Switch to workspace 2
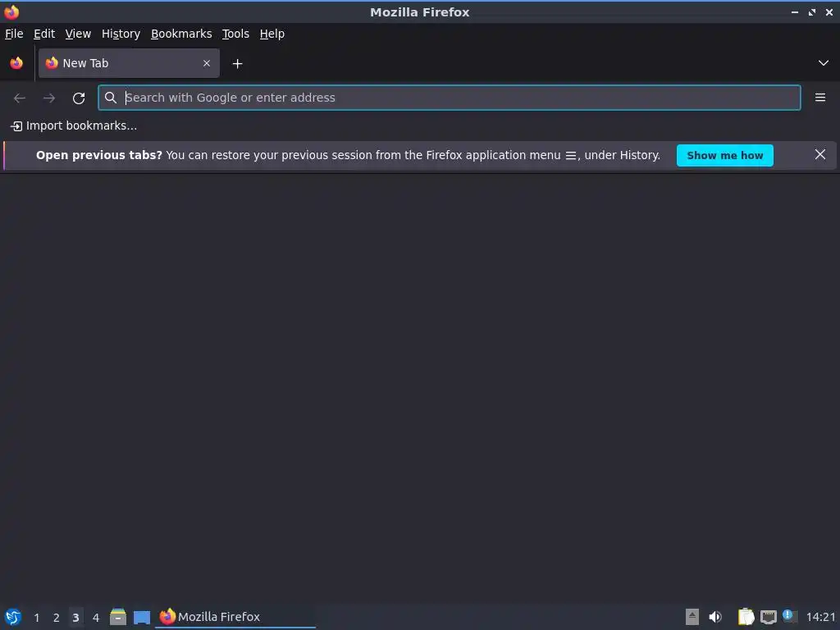Viewport: 840px width, 630px height. click(57, 618)
